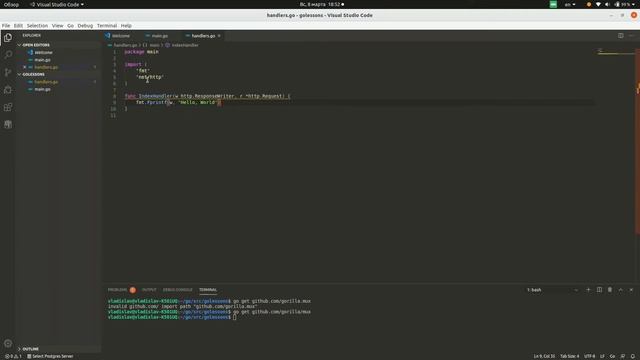
Task: Close the handlers.go editor tab
Action: tap(219, 36)
